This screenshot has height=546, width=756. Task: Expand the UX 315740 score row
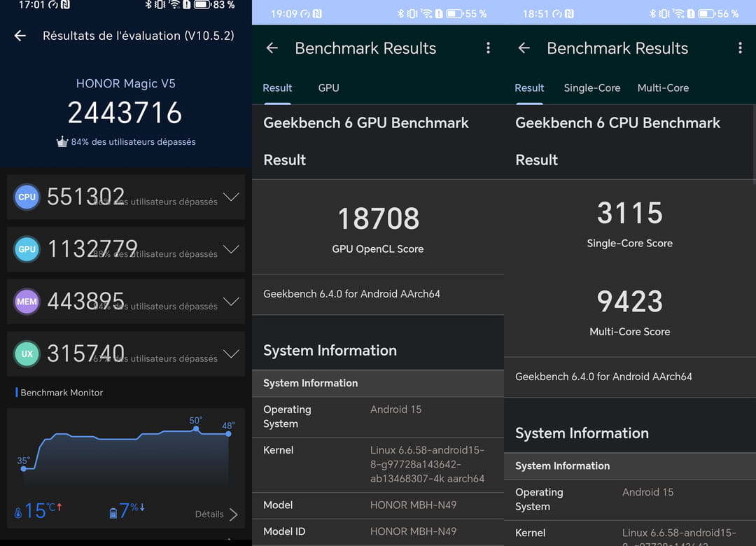point(230,354)
